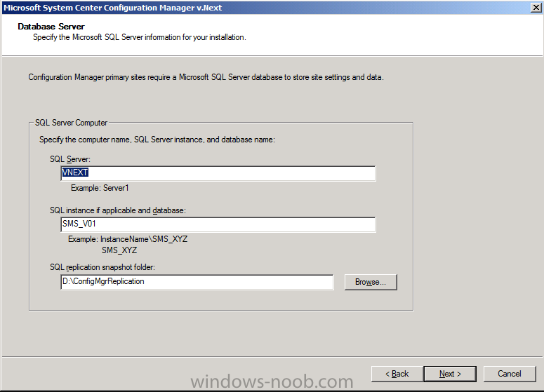
Task: Click the "SQL instance if applicable and database" label
Action: [x=118, y=210]
